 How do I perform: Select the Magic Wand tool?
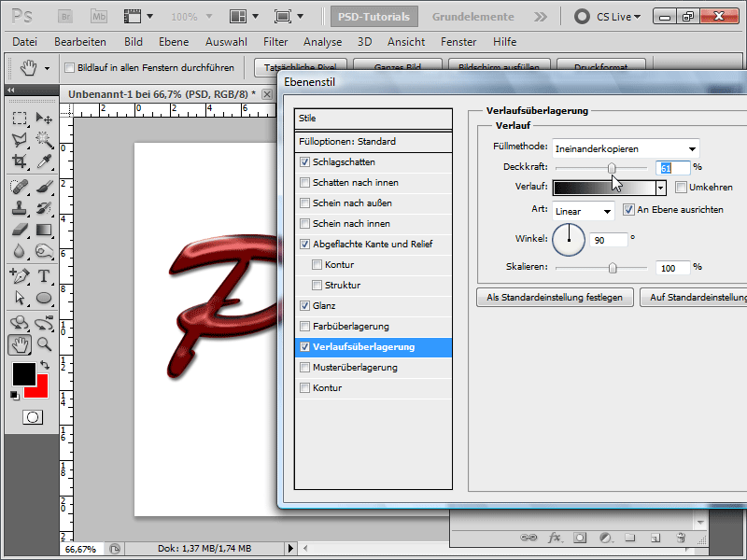click(44, 139)
